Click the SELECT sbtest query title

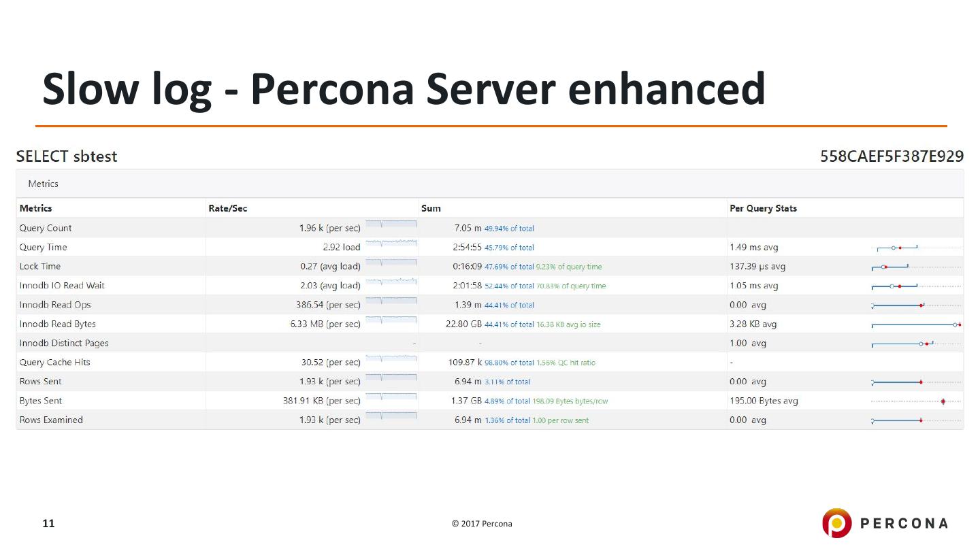coord(67,156)
